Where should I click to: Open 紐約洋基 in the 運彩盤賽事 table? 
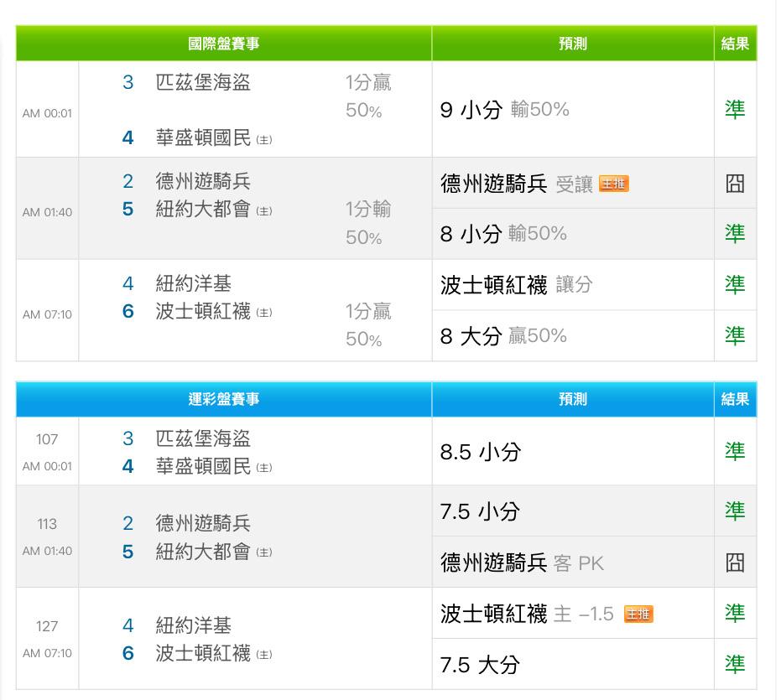point(193,625)
